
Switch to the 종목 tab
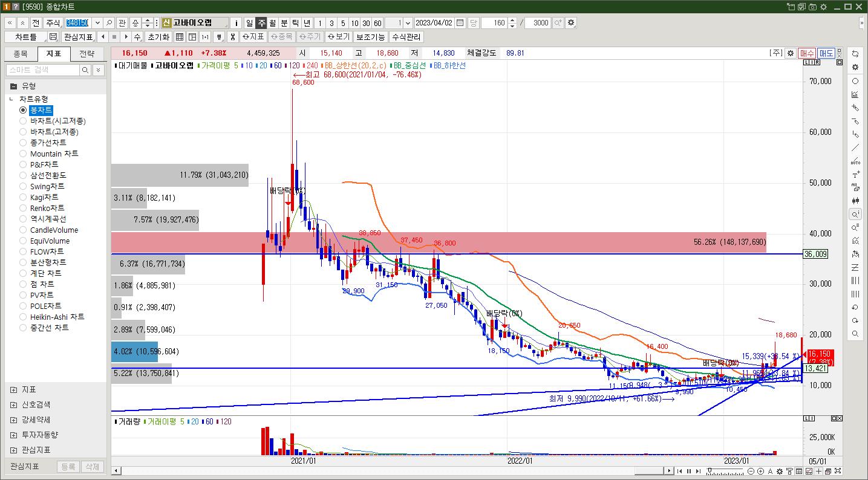[21, 54]
